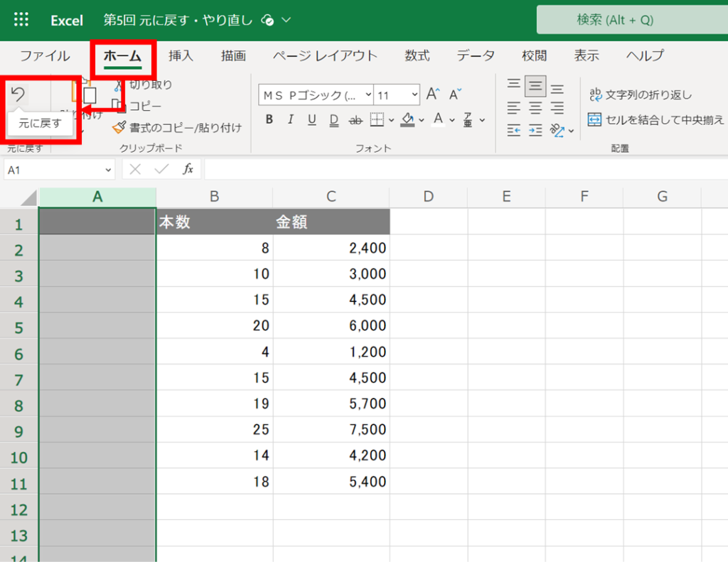This screenshot has width=728, height=562.
Task: Apply strikethrough (ab) formatting icon
Action: [x=355, y=119]
